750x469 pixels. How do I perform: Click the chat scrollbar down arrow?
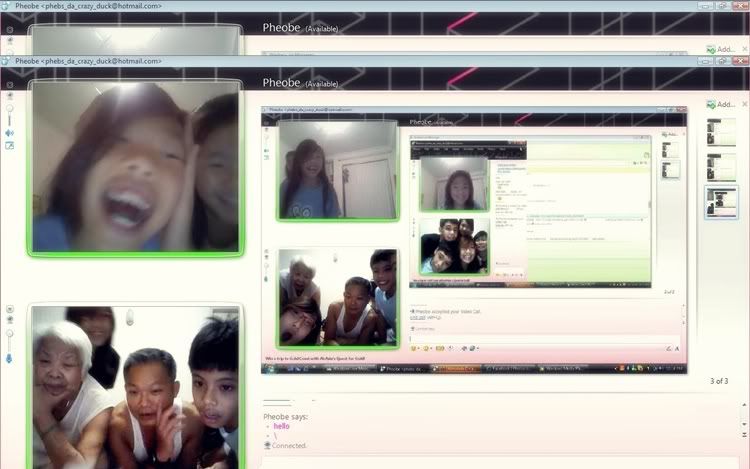click(x=744, y=425)
